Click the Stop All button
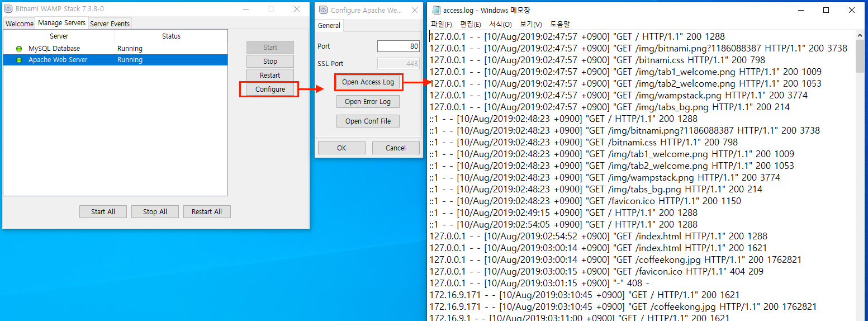This screenshot has width=868, height=321. [x=155, y=212]
